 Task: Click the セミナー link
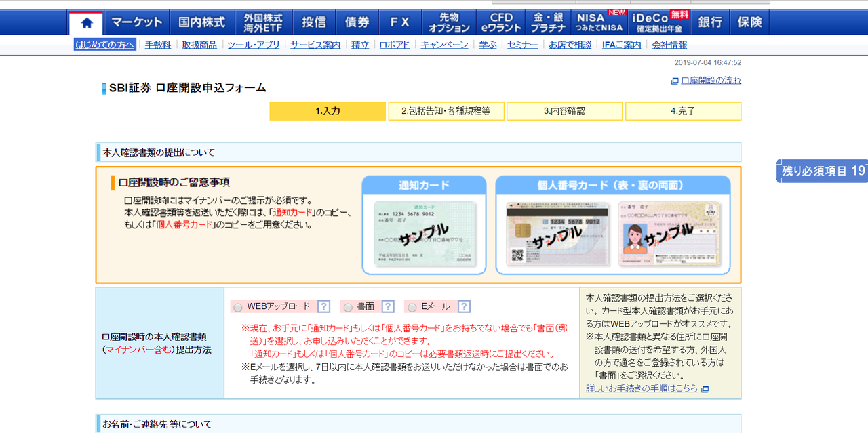pos(522,45)
